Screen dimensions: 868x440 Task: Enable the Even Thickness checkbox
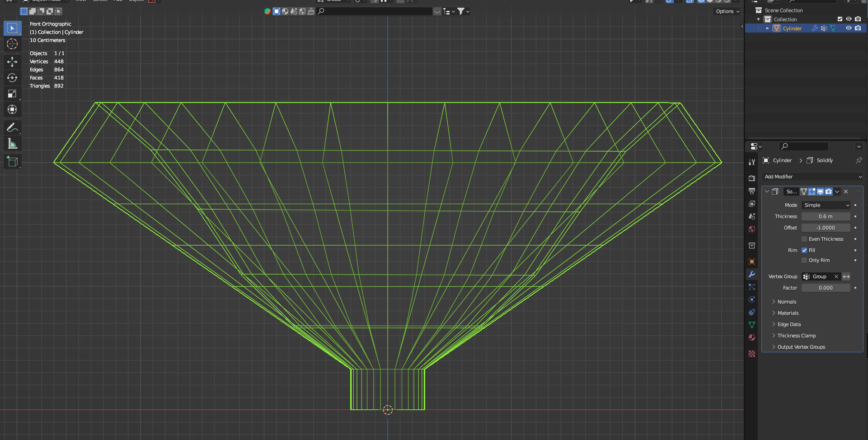pyautogui.click(x=804, y=239)
